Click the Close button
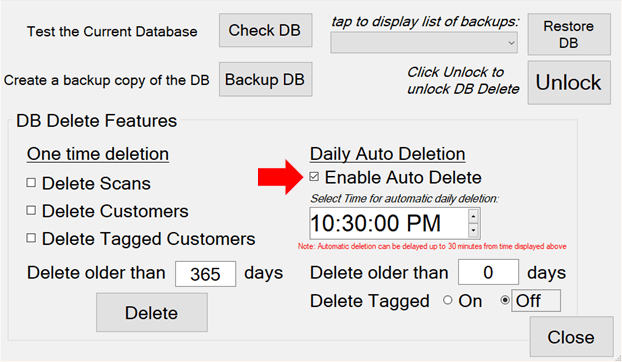The image size is (622, 362). point(571,337)
